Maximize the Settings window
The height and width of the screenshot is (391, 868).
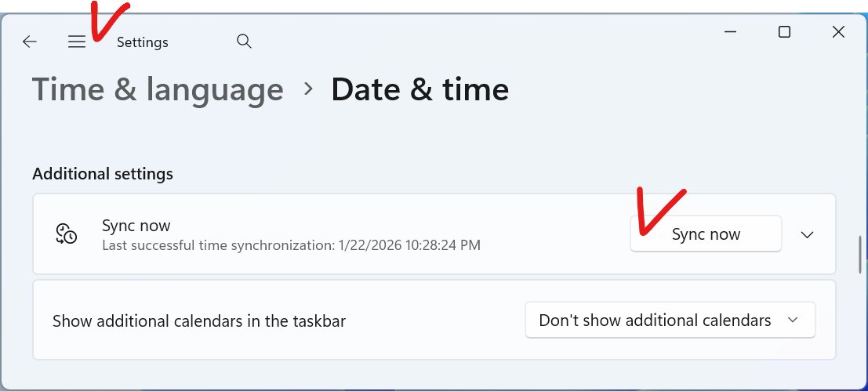click(784, 32)
